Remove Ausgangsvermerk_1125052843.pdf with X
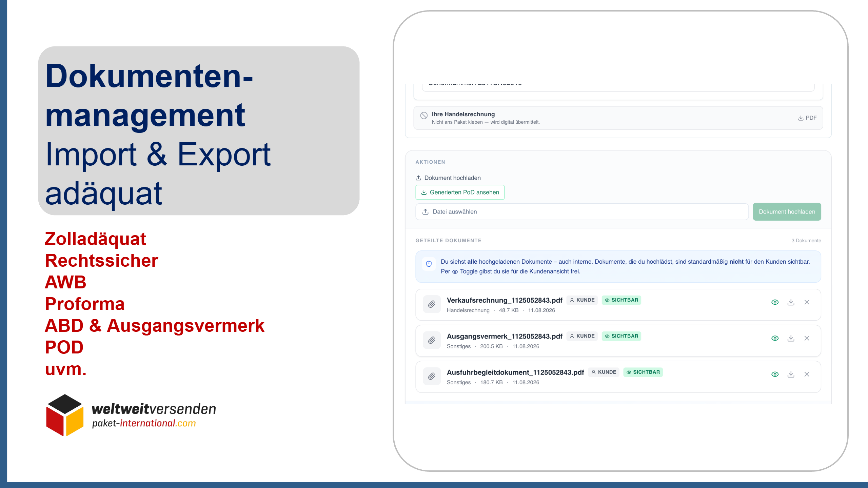 [807, 338]
